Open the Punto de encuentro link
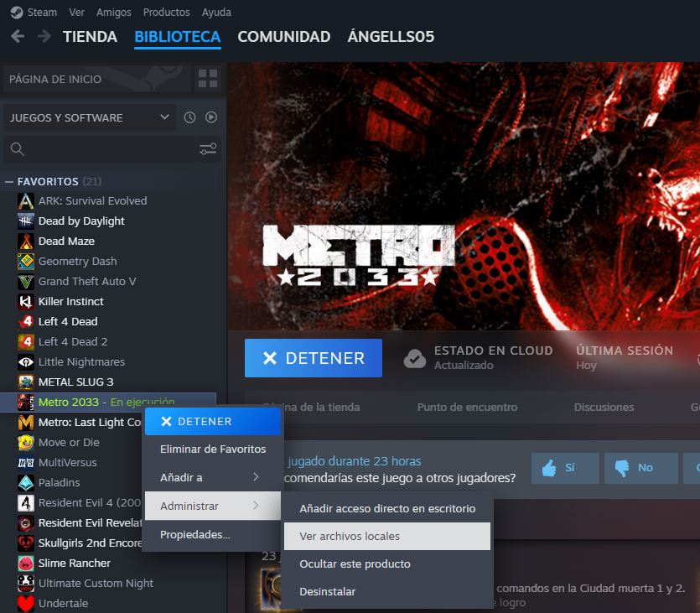The height and width of the screenshot is (613, 700). (x=468, y=408)
